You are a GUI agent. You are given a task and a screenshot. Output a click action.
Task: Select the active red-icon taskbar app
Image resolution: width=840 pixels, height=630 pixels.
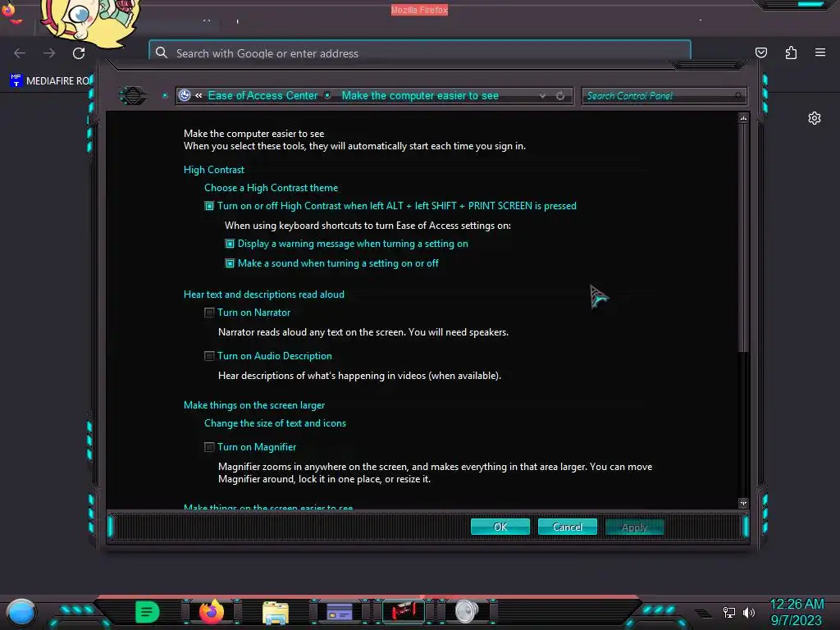[404, 611]
